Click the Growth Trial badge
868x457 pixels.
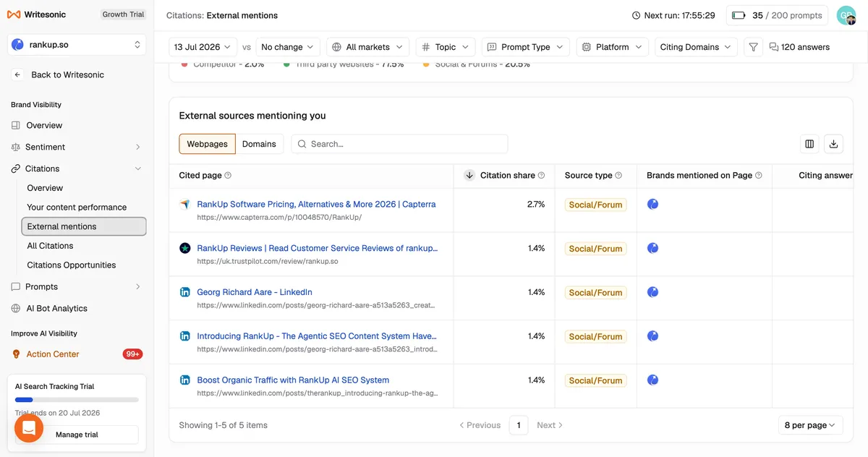pyautogui.click(x=123, y=14)
